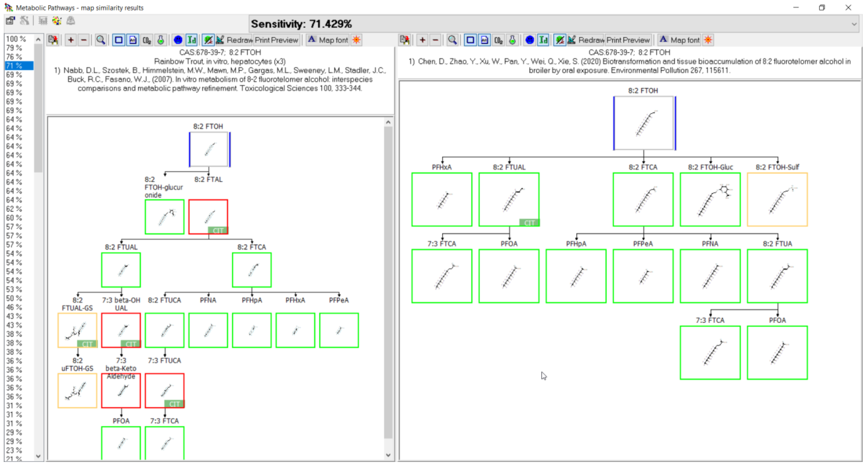The image size is (868, 467).
Task: Expand the Sensitivity dropdown arrow
Action: [x=854, y=24]
